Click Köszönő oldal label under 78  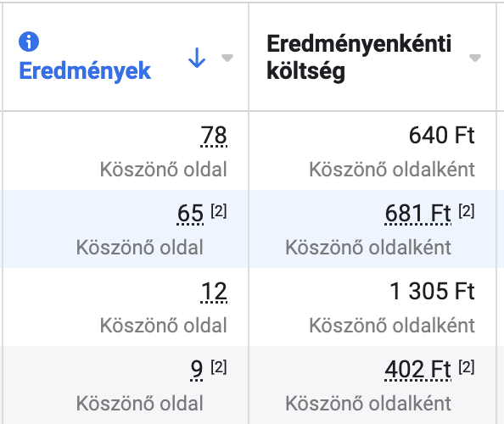click(163, 170)
